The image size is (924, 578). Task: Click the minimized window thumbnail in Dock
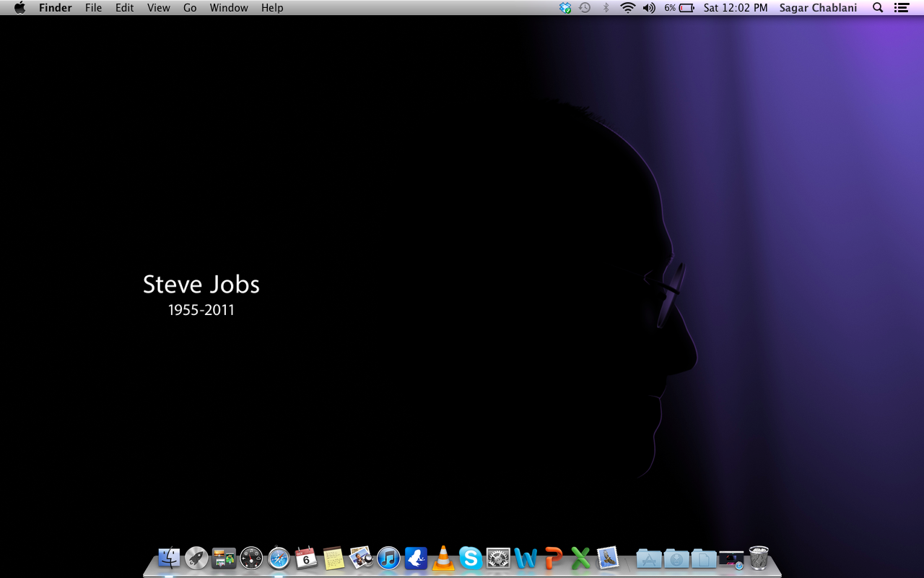(x=731, y=558)
